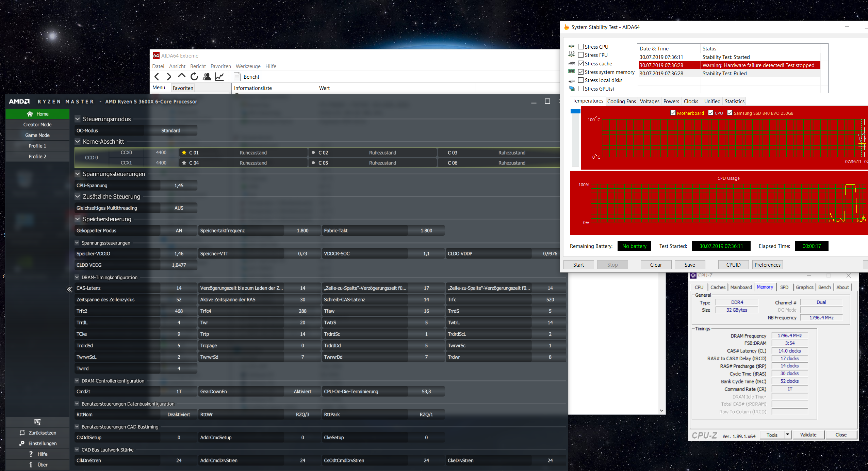Click the Validate button in CPU-Z
The image size is (868, 471).
click(x=808, y=435)
